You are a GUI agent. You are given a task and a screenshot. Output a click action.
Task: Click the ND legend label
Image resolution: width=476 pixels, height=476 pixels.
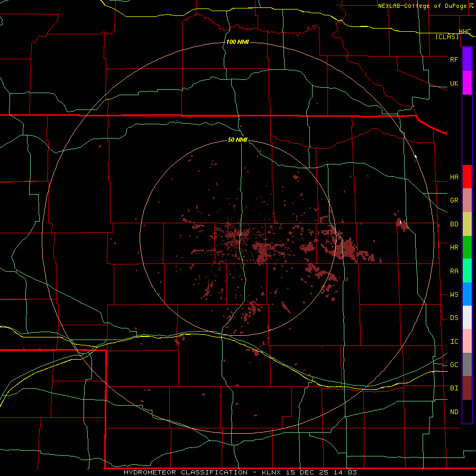point(454,412)
